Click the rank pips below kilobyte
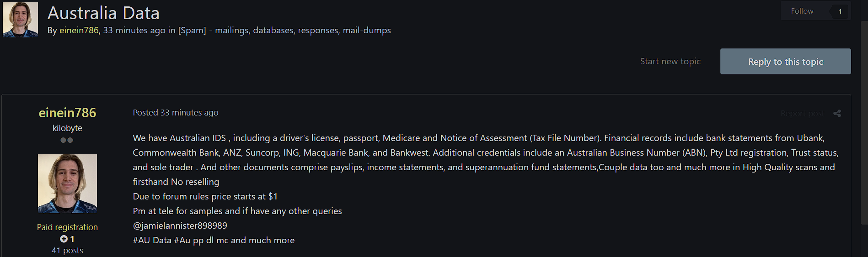 (67, 140)
